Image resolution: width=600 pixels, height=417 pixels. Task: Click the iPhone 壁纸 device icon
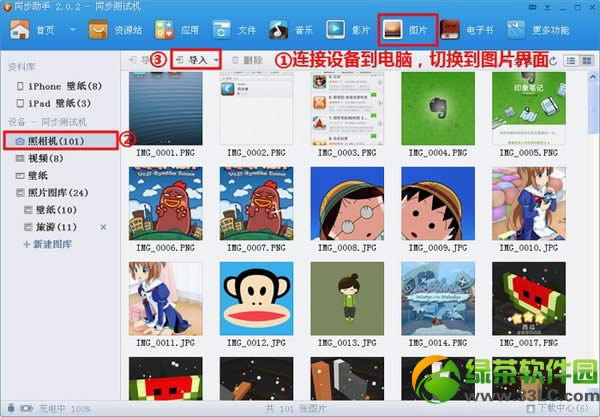point(20,86)
